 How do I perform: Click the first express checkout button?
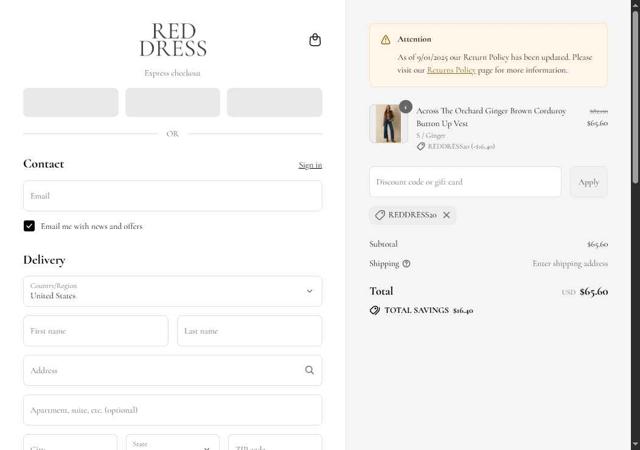click(x=71, y=102)
